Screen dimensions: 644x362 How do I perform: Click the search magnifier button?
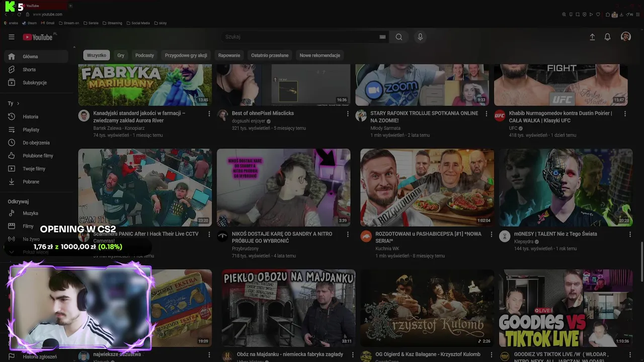399,37
